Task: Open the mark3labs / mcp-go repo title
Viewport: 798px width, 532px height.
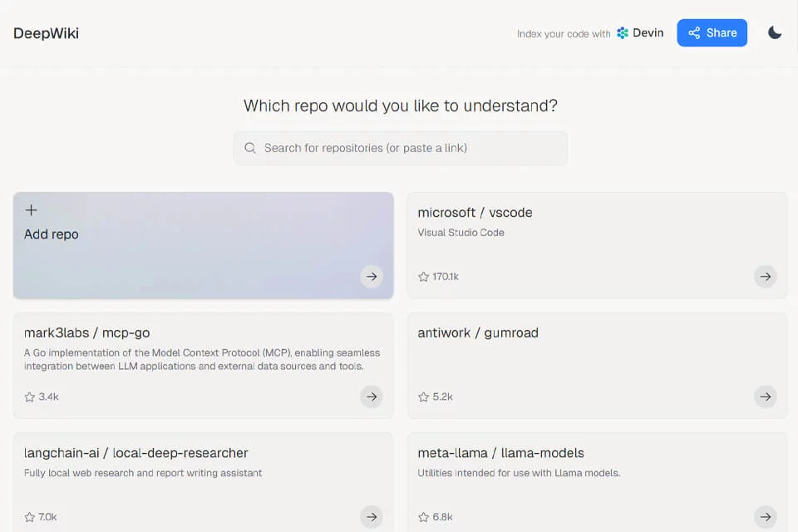Action: tap(86, 333)
